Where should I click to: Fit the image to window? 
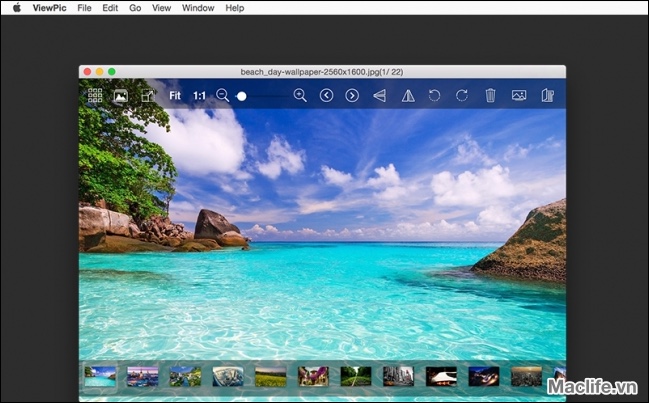[175, 96]
